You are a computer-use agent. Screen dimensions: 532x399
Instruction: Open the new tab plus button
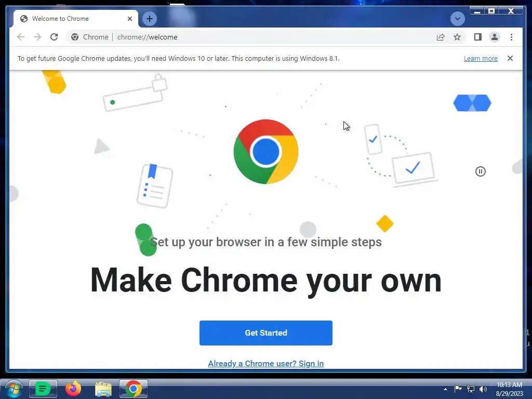[x=150, y=19]
